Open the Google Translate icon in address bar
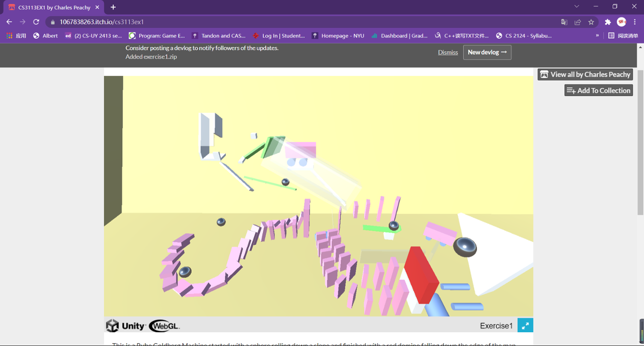 tap(564, 22)
